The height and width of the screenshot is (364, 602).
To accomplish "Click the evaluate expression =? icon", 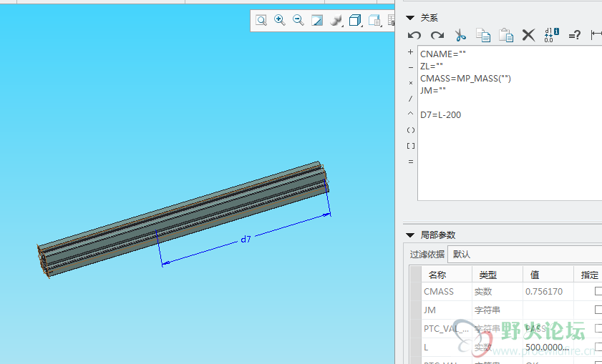I will pyautogui.click(x=574, y=35).
